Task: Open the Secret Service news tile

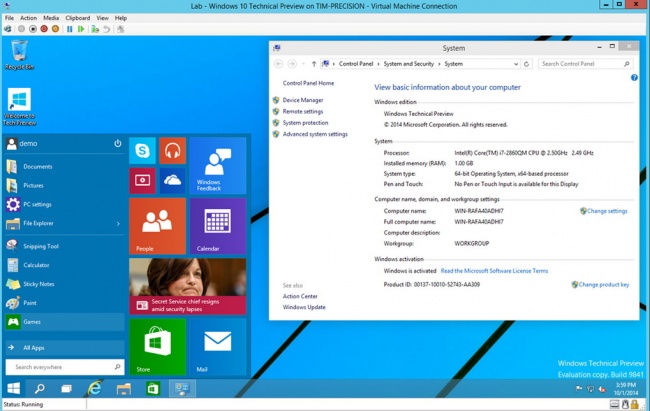Action: pos(188,287)
